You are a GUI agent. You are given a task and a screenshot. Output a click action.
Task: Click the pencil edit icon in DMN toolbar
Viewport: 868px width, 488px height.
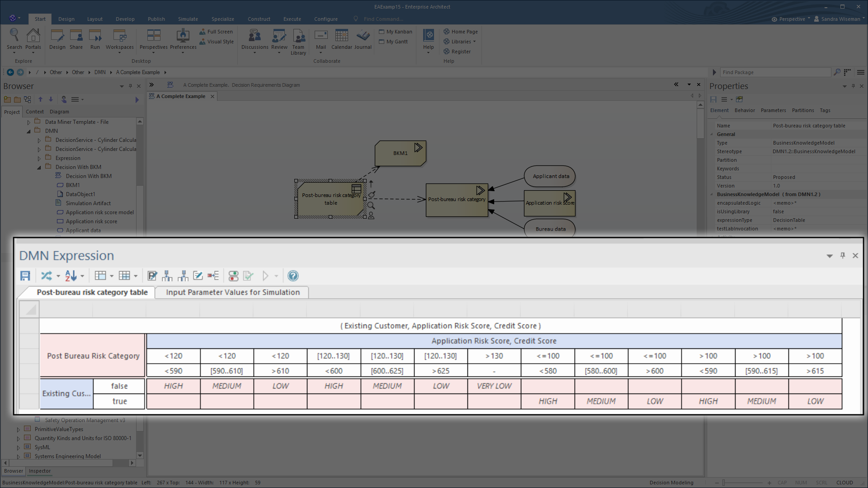(x=198, y=276)
